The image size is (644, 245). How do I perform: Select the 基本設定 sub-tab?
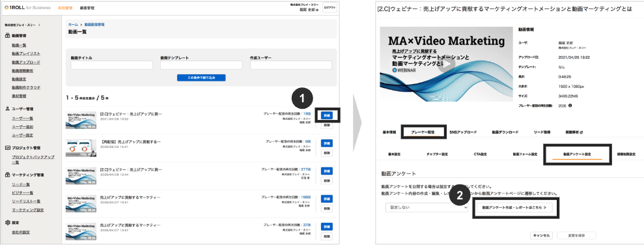[395, 154]
